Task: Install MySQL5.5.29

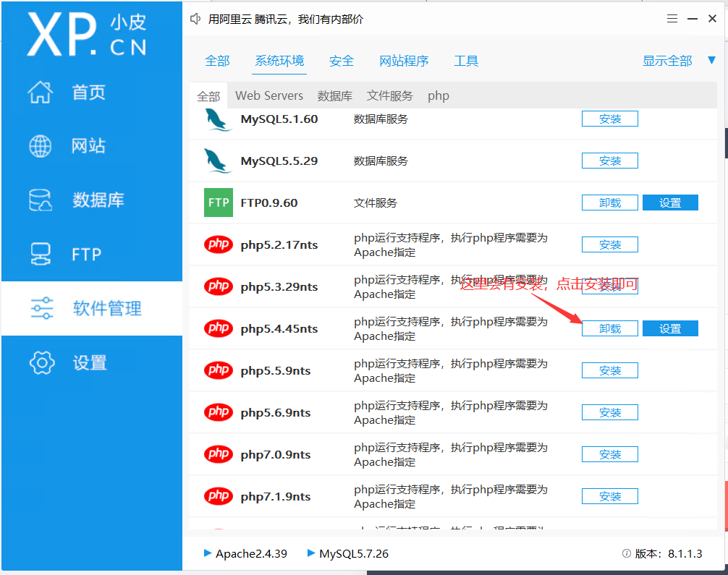Action: (x=609, y=161)
